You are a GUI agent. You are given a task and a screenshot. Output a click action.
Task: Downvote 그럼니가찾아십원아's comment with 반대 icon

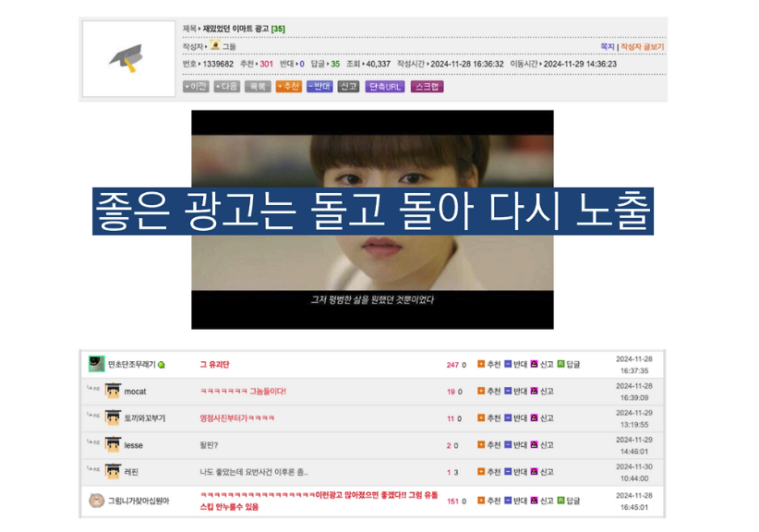point(508,501)
